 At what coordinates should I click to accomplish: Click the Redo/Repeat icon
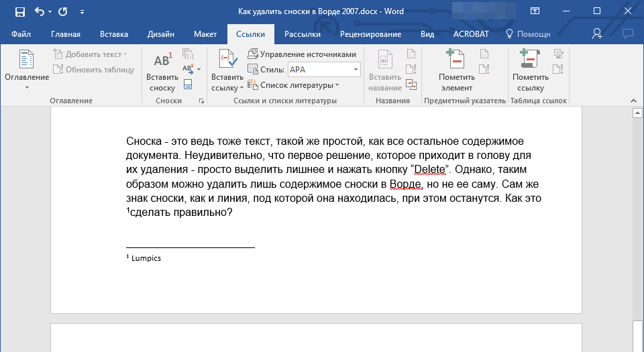tap(62, 11)
